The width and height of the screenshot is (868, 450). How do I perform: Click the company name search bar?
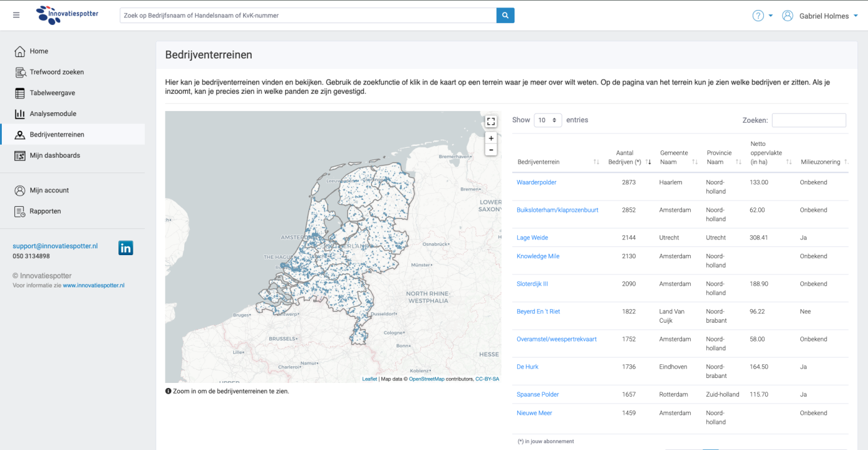[308, 16]
